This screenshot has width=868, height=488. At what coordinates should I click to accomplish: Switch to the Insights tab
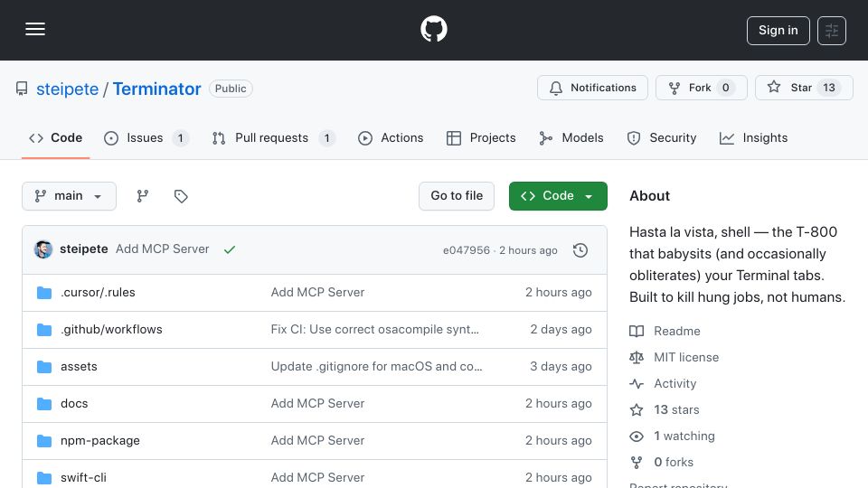[753, 137]
